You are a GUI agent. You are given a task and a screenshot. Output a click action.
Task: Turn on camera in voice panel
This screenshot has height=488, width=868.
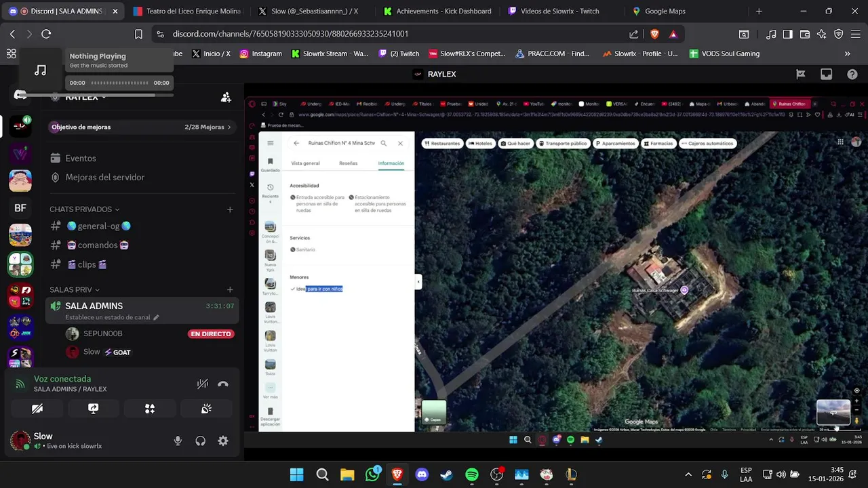37,409
